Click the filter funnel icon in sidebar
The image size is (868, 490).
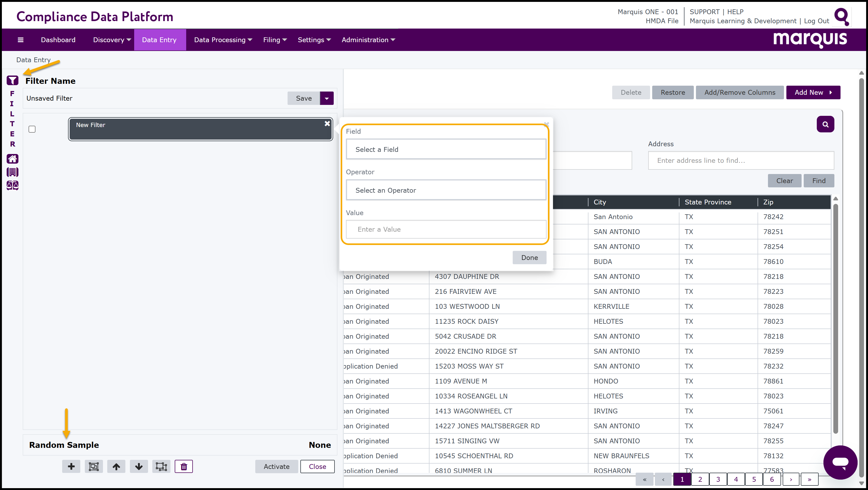coord(13,80)
